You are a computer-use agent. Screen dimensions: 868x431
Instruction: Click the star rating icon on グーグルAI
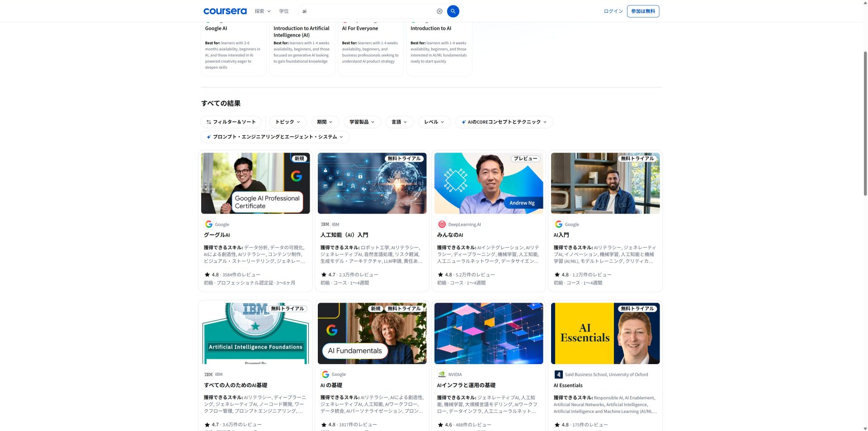coord(207,275)
